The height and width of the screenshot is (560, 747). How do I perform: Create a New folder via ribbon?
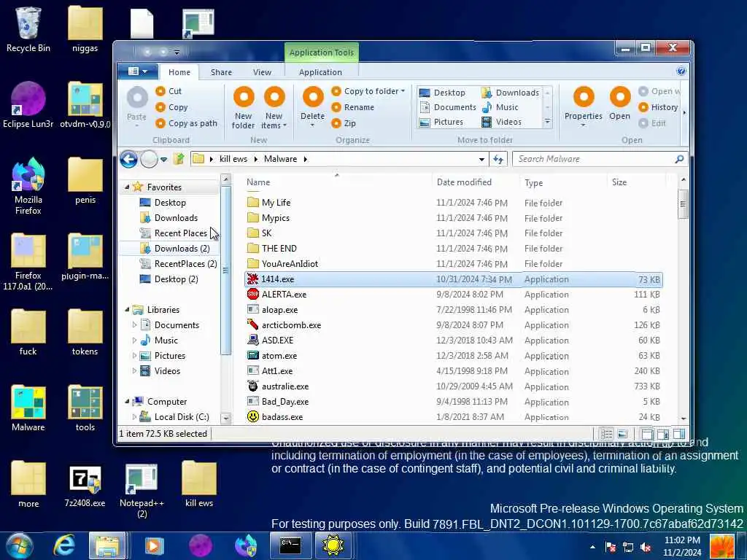tap(244, 108)
